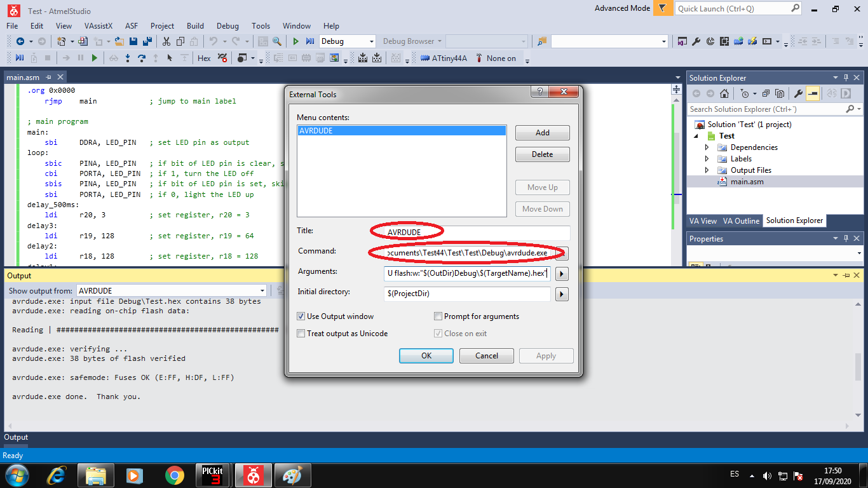The image size is (868, 488).
Task: Open the Paint taskbar icon
Action: click(x=292, y=475)
